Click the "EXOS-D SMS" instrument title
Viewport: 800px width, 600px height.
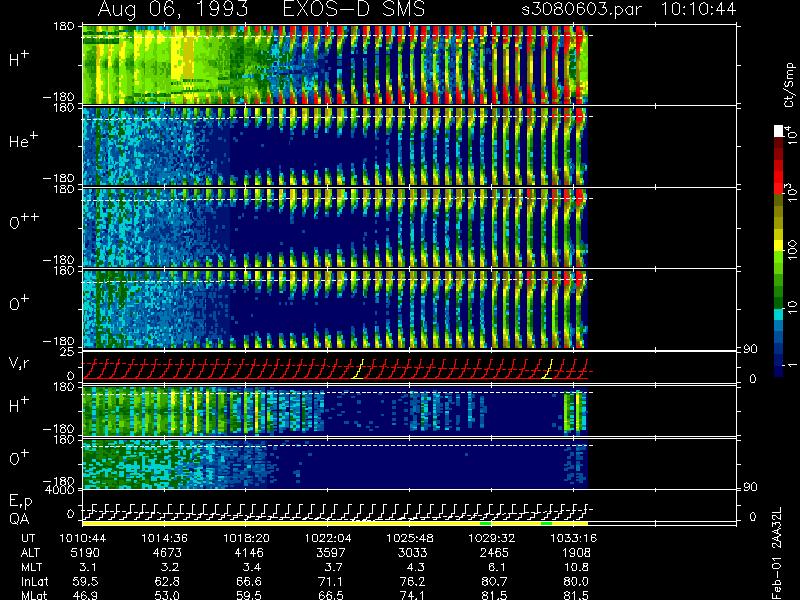[354, 9]
